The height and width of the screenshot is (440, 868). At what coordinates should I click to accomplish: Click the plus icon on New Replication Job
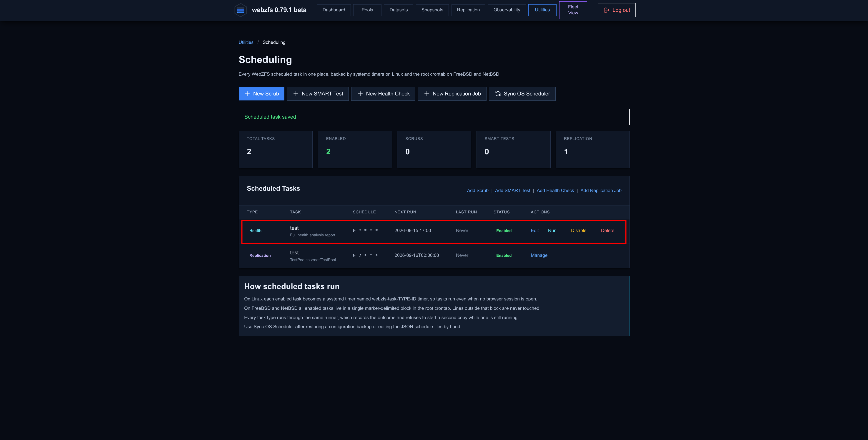(x=426, y=94)
